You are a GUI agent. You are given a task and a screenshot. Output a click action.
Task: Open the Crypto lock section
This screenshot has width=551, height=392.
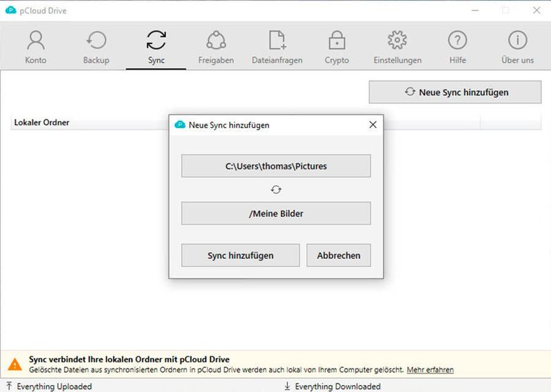click(x=337, y=47)
